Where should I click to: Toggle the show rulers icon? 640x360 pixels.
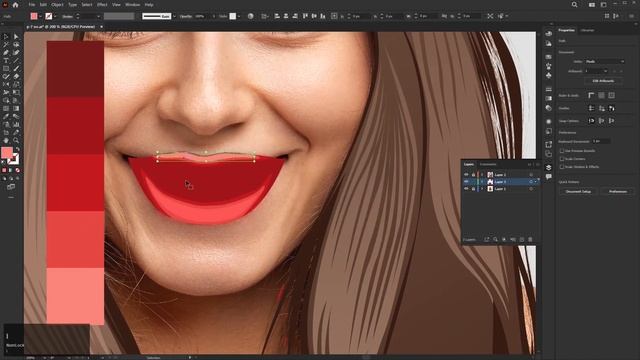tap(591, 95)
